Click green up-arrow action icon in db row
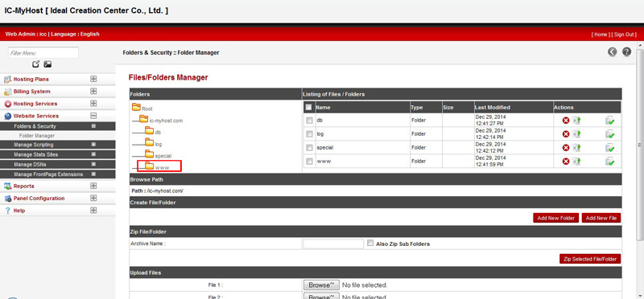 577,121
